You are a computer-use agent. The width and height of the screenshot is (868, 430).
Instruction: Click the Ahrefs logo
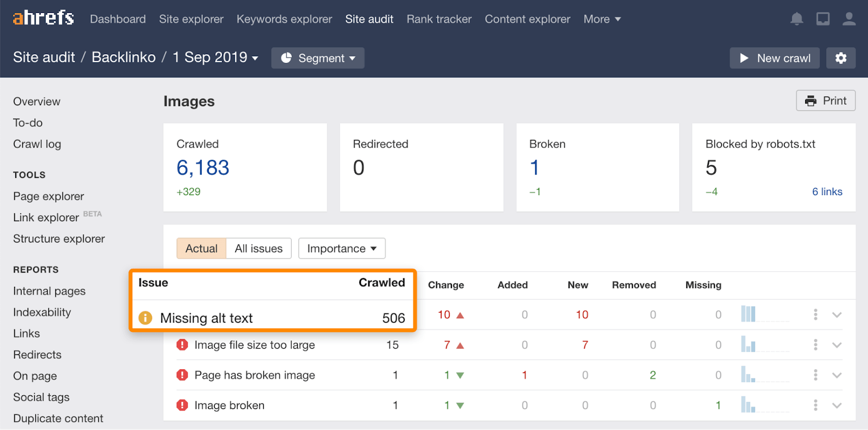coord(43,18)
